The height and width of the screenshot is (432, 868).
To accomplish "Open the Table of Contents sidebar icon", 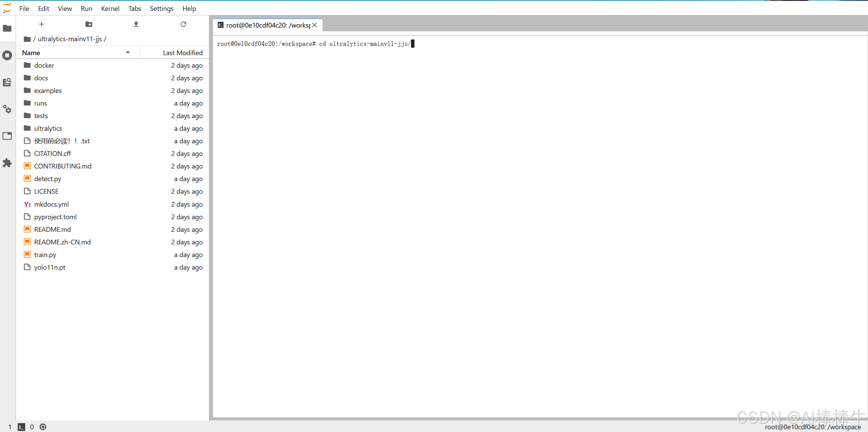I will 7,82.
